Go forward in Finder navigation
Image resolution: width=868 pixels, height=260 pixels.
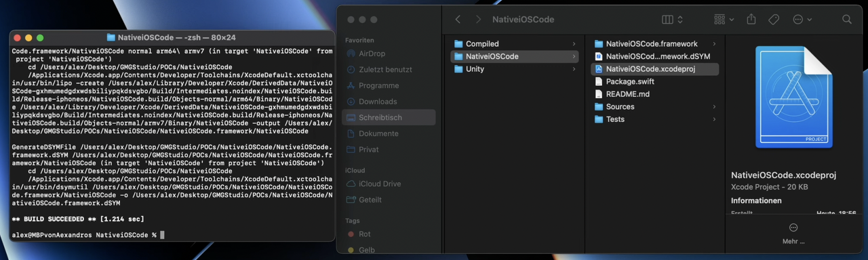pyautogui.click(x=478, y=20)
